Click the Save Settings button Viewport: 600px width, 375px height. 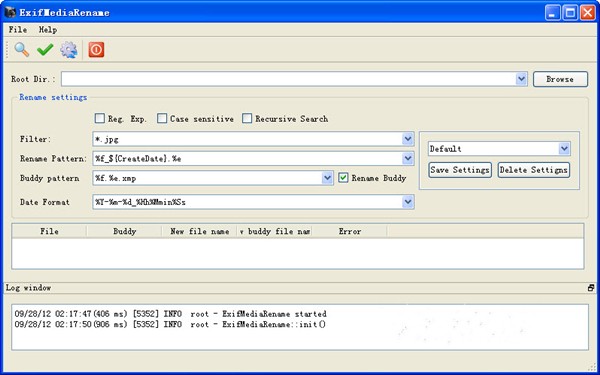[x=460, y=170]
